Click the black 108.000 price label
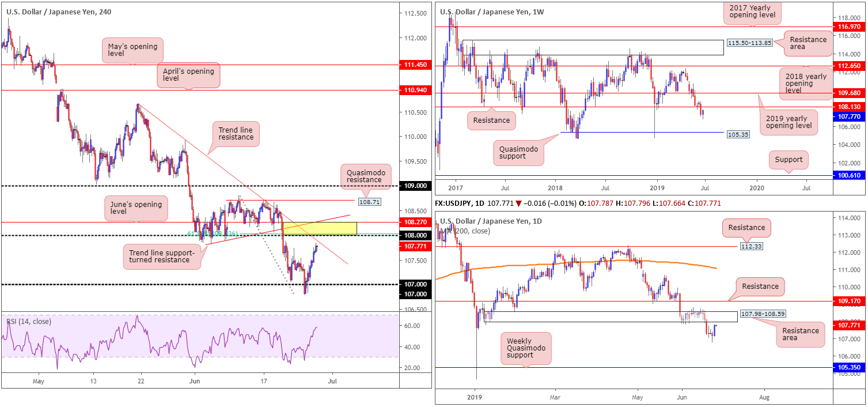This screenshot has height=407, width=868. pos(415,235)
